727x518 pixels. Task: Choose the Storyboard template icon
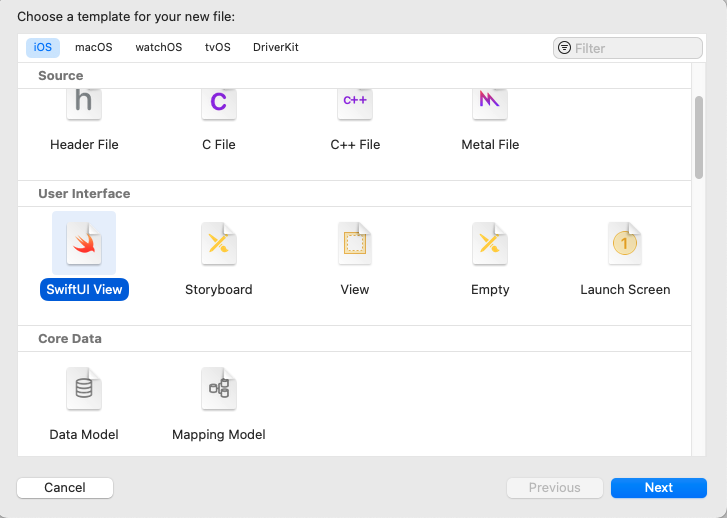[218, 244]
